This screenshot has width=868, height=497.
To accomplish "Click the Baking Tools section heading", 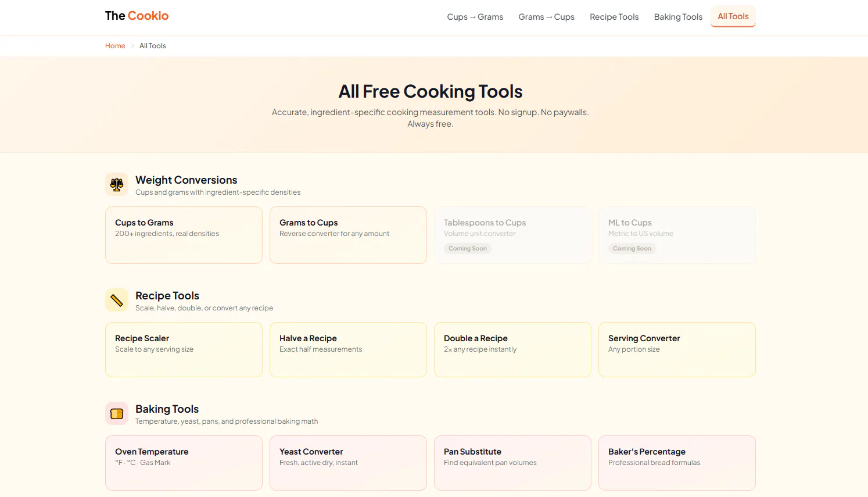I will click(167, 409).
